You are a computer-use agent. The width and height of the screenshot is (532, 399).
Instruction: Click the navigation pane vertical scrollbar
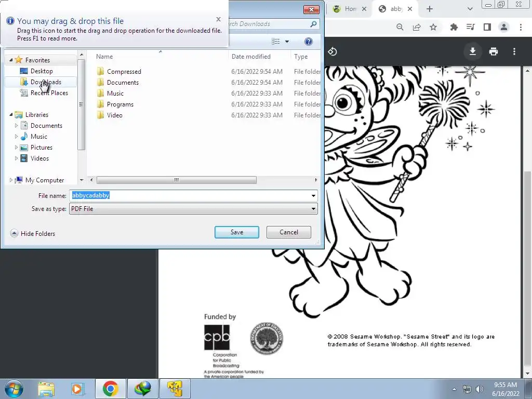pos(81,104)
